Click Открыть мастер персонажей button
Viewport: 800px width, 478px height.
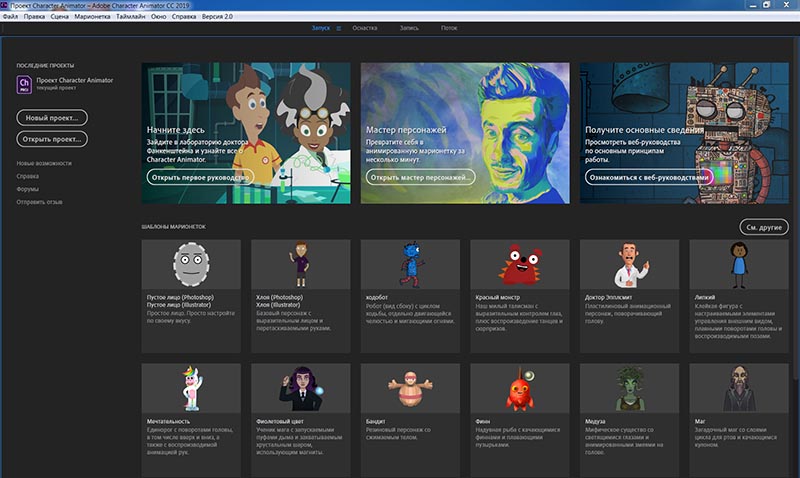point(420,177)
